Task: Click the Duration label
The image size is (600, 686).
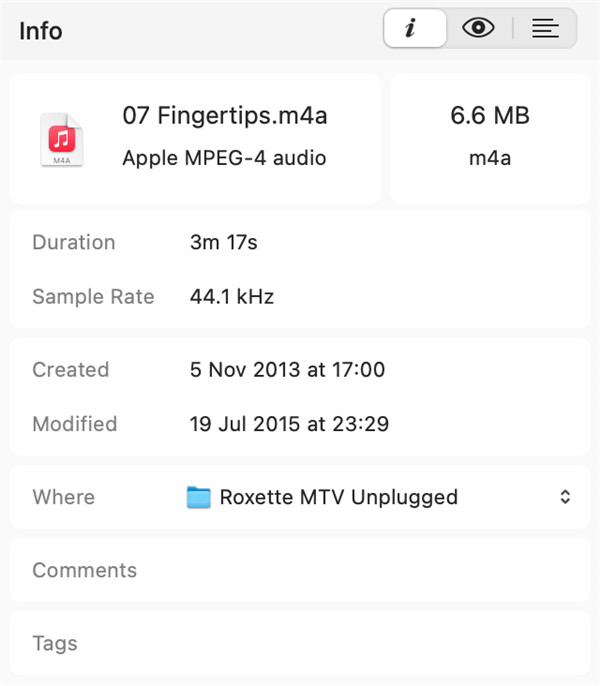Action: click(x=74, y=242)
